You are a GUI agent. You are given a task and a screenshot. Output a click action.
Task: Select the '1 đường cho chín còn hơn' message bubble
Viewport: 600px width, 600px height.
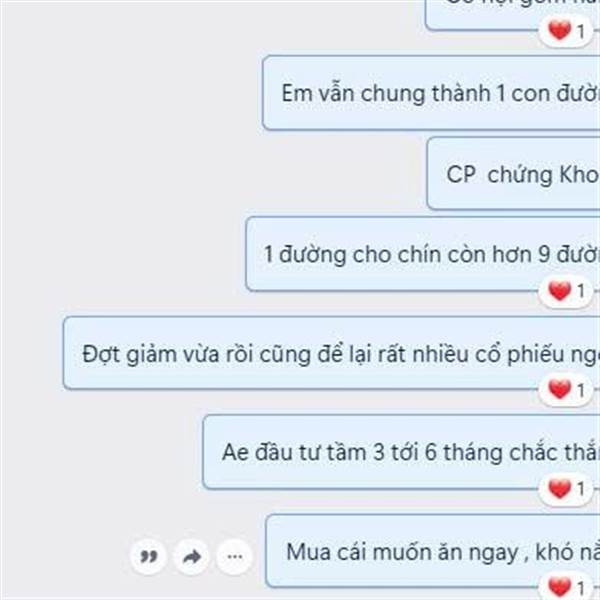(423, 254)
